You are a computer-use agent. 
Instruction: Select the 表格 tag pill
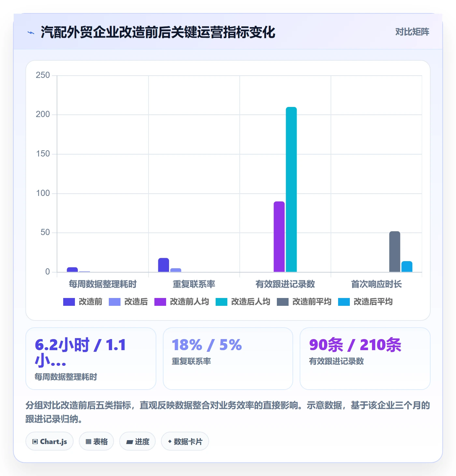tap(96, 441)
